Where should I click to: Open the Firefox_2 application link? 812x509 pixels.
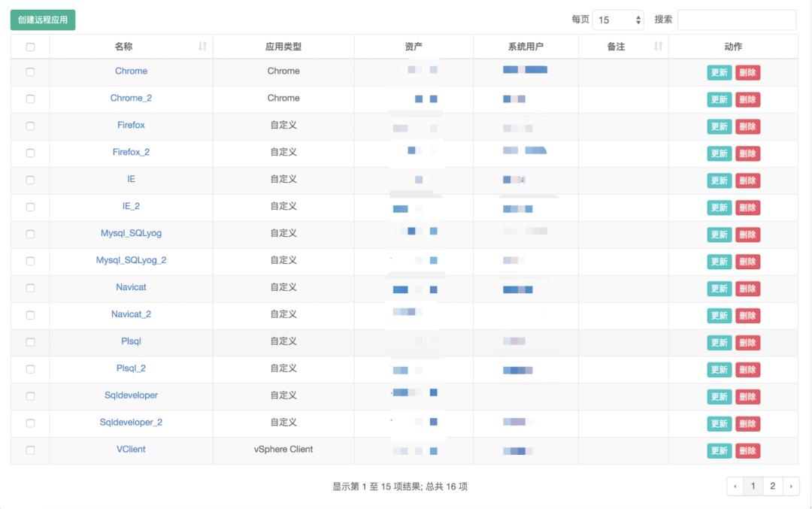point(131,153)
